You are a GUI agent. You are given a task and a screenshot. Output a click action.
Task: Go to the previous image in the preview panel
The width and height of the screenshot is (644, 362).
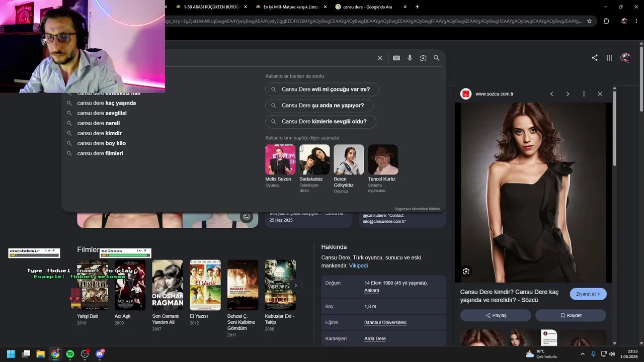tap(551, 94)
